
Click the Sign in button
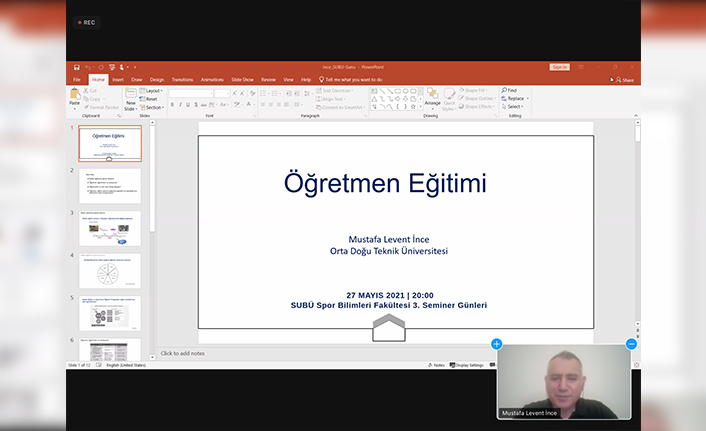559,67
